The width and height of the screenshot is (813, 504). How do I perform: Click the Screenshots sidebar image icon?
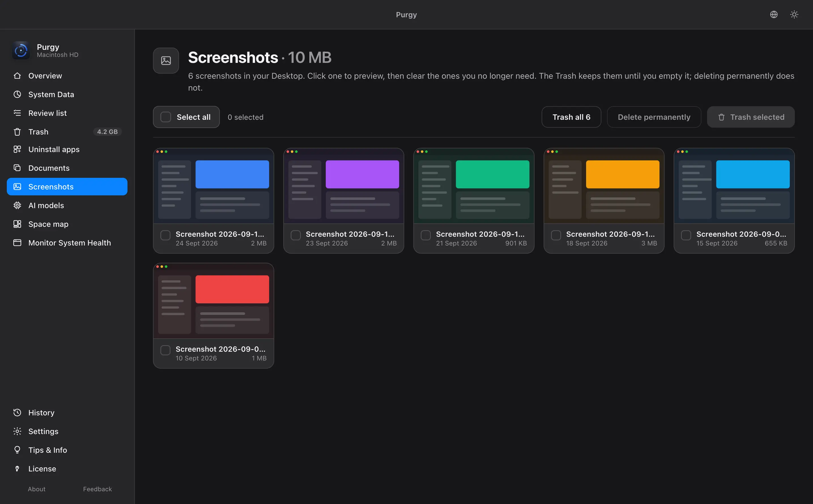(x=17, y=187)
